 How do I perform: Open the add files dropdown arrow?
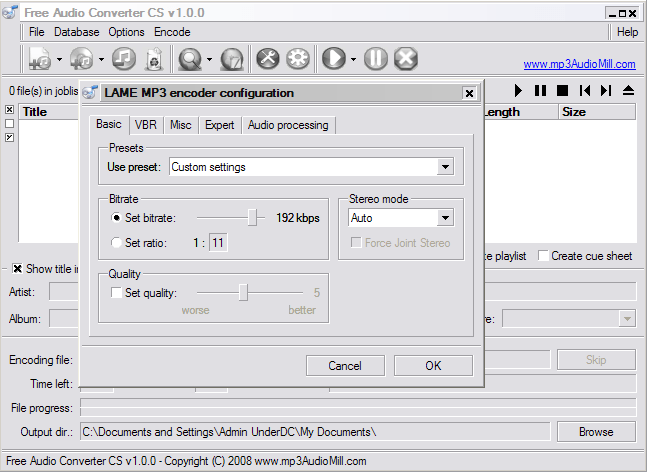pos(59,59)
